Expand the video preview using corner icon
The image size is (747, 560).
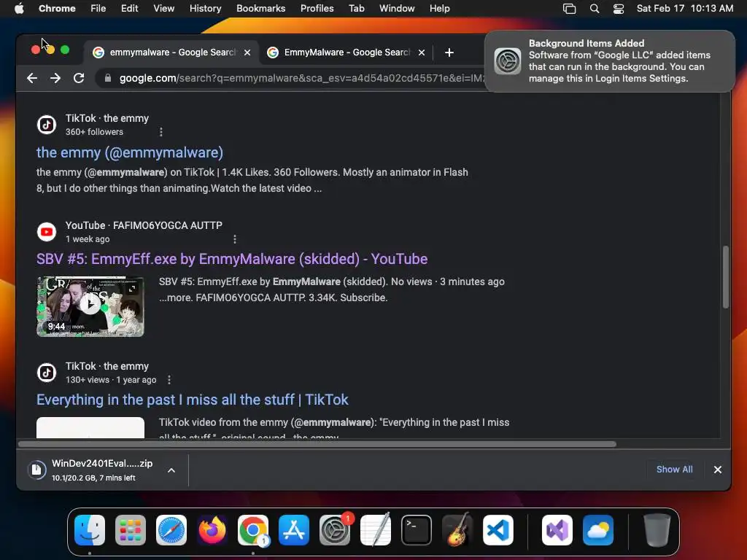click(132, 288)
